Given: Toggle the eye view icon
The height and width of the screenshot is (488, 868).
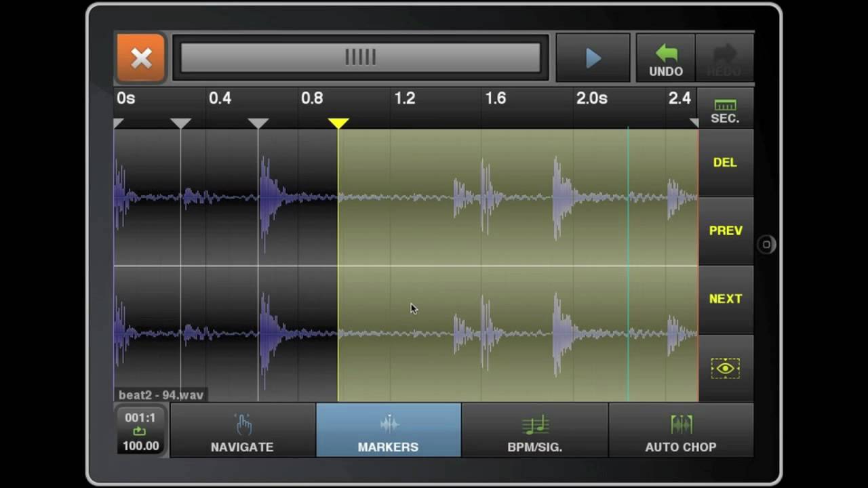Looking at the screenshot, I should 725,368.
